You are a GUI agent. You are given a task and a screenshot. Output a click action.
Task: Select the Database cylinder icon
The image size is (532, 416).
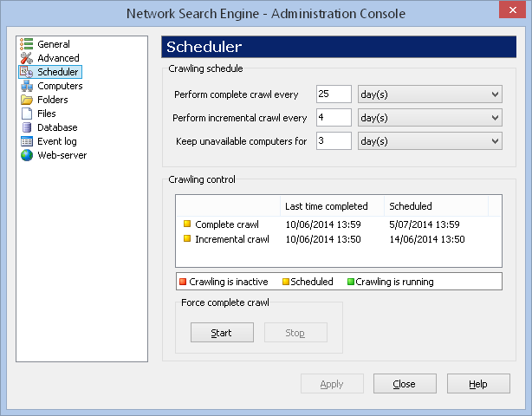[x=27, y=127]
